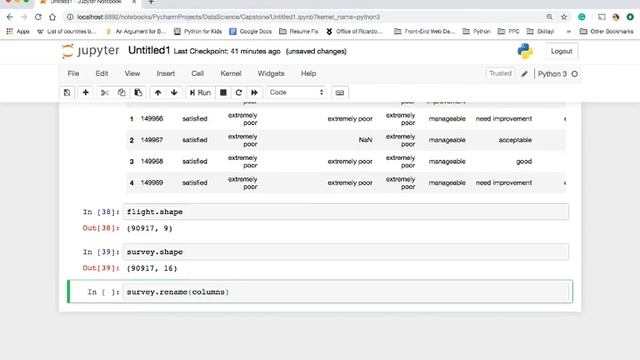Select the id 149966 table cell
This screenshot has height=360, width=640.
pos(152,119)
